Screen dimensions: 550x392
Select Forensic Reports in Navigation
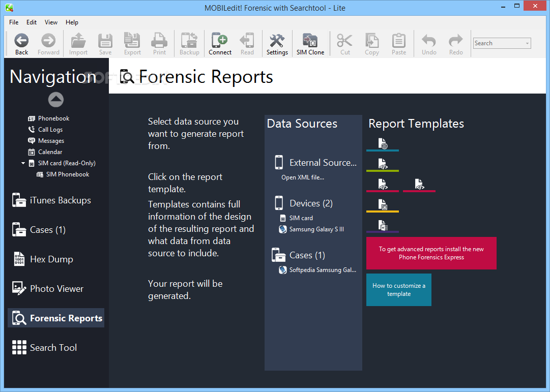click(x=56, y=318)
